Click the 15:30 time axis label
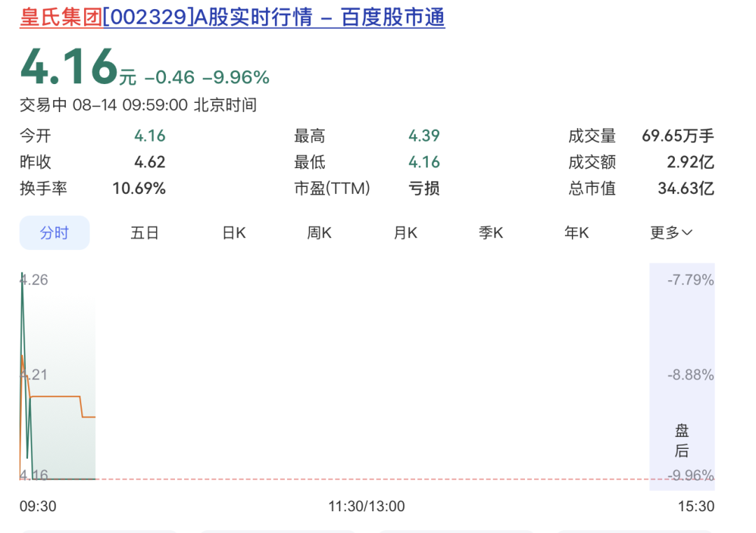 pyautogui.click(x=696, y=506)
